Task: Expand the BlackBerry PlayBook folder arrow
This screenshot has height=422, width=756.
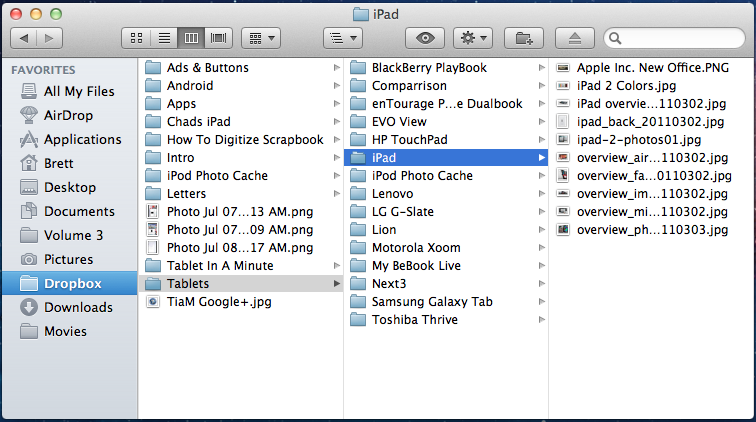Action: click(x=541, y=68)
